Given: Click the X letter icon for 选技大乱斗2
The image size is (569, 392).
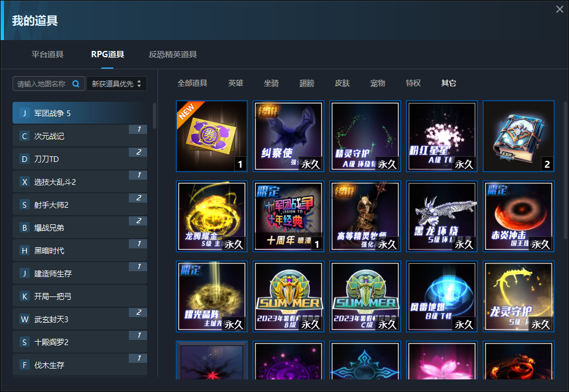Looking at the screenshot, I should 24,181.
